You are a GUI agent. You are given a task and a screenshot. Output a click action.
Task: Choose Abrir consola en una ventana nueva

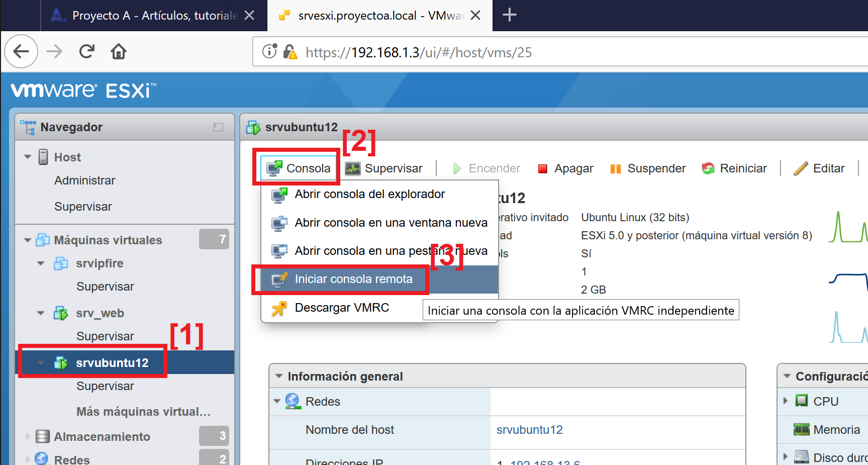[x=380, y=223]
